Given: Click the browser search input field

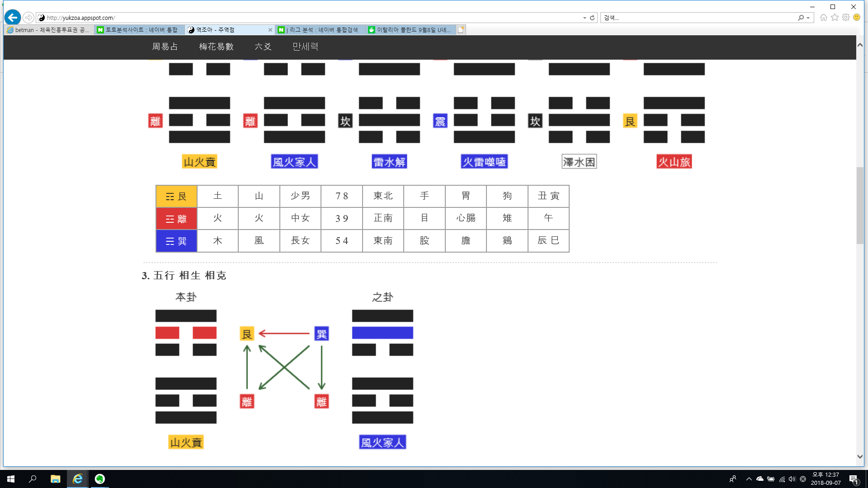Looking at the screenshot, I should pyautogui.click(x=698, y=18).
